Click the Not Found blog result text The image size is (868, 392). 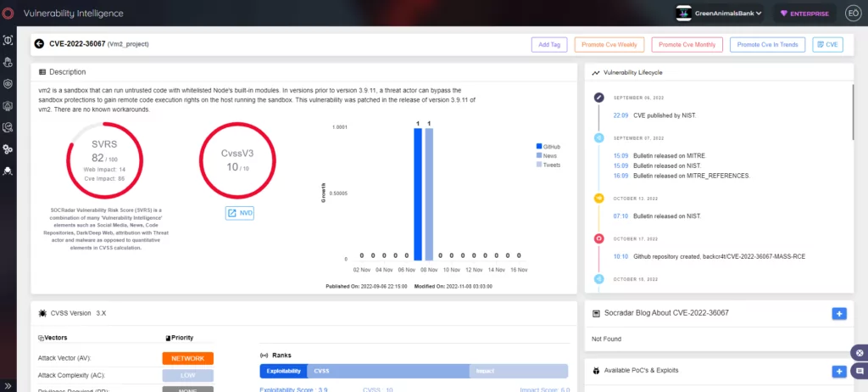pos(606,339)
